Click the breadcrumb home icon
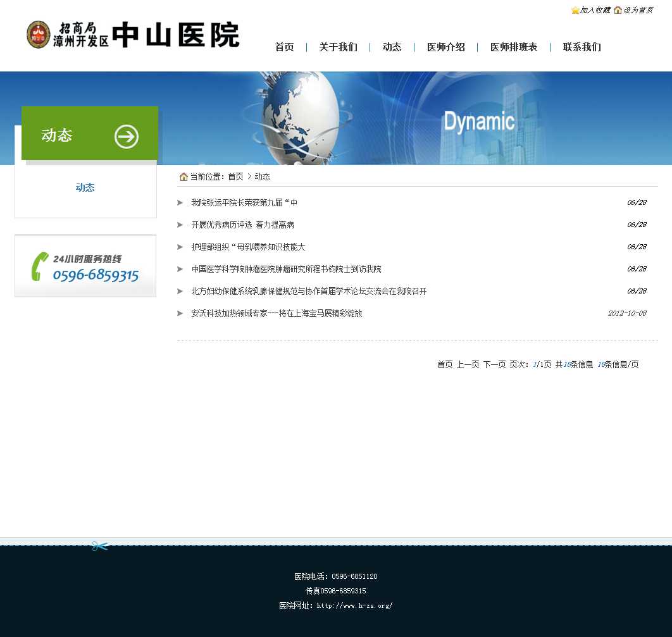 coord(184,176)
